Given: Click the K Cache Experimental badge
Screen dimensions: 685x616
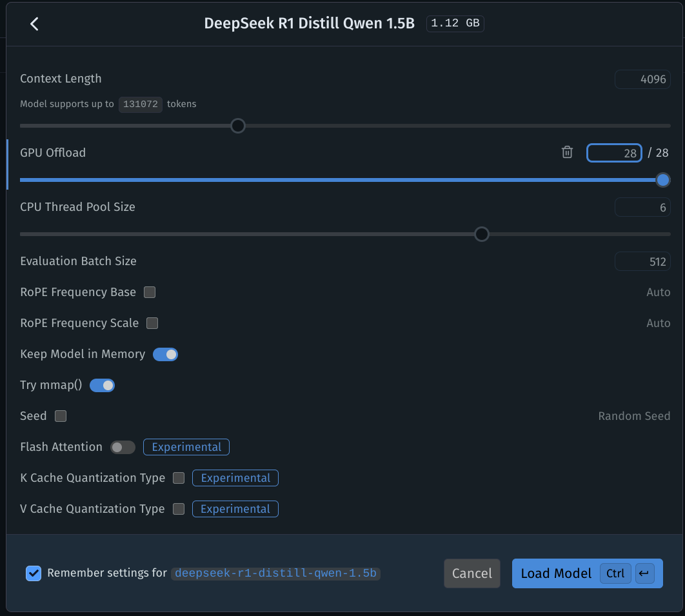Looking at the screenshot, I should tap(235, 478).
